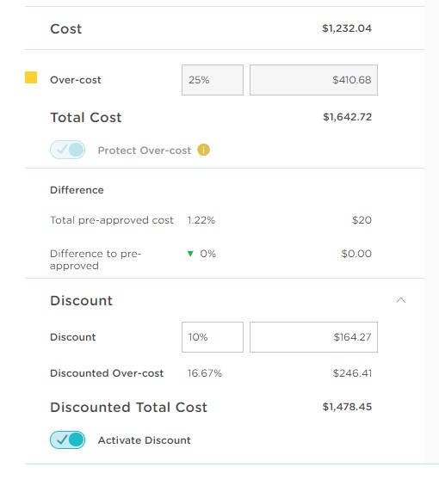Click the green down-triangle next to 0%

point(190,254)
